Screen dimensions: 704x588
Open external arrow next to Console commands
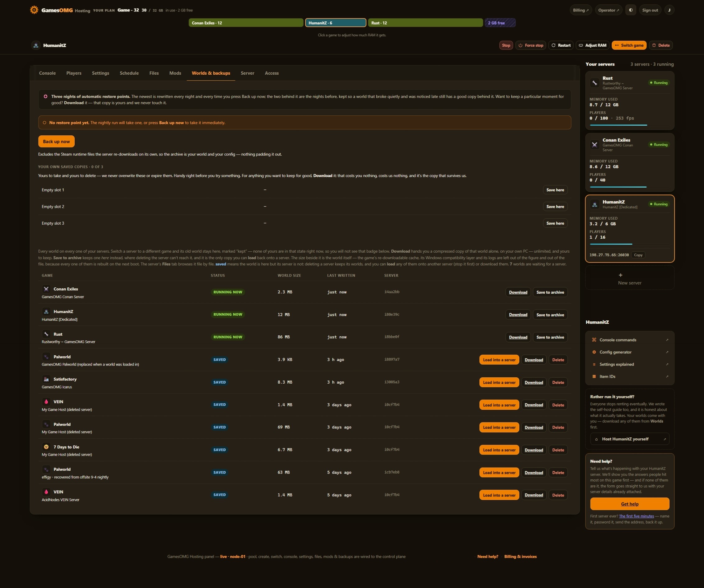pyautogui.click(x=667, y=340)
